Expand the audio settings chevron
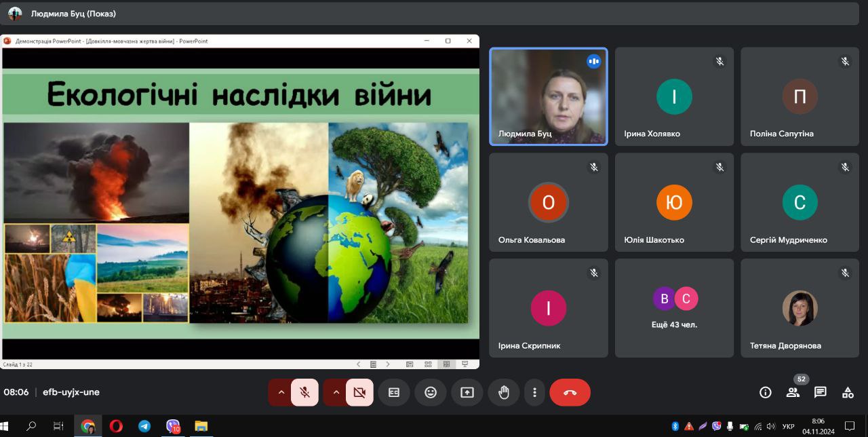The width and height of the screenshot is (868, 437). 281,392
